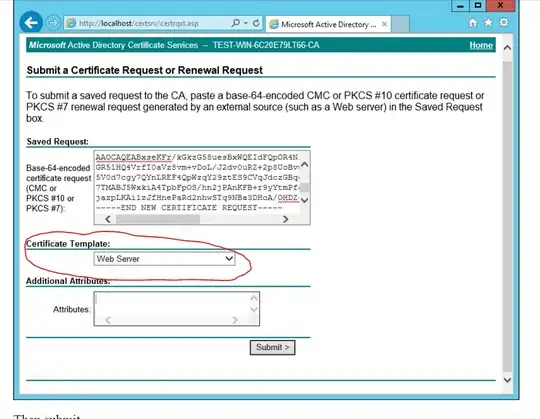The height and width of the screenshot is (419, 540).
Task: Click the Refresh page icon
Action: click(x=256, y=23)
